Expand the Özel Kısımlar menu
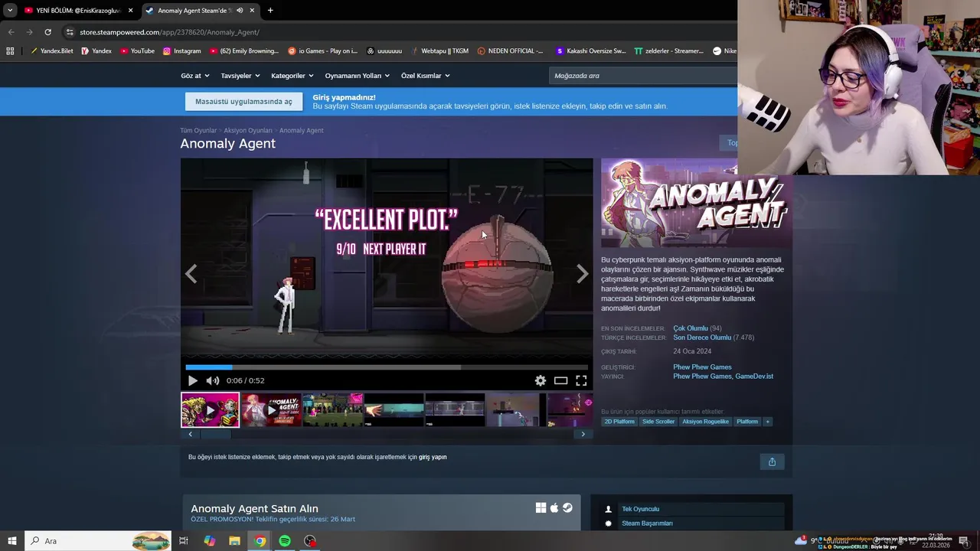Viewport: 980px width, 551px height. tap(426, 76)
